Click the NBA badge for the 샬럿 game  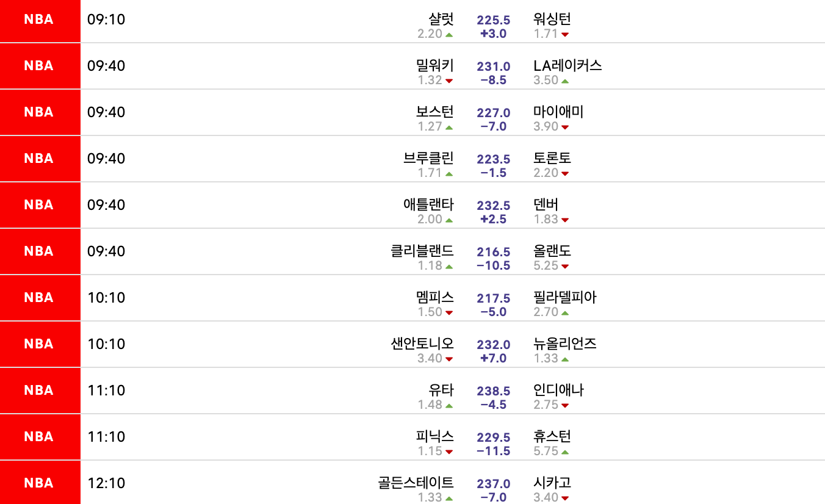pyautogui.click(x=39, y=20)
